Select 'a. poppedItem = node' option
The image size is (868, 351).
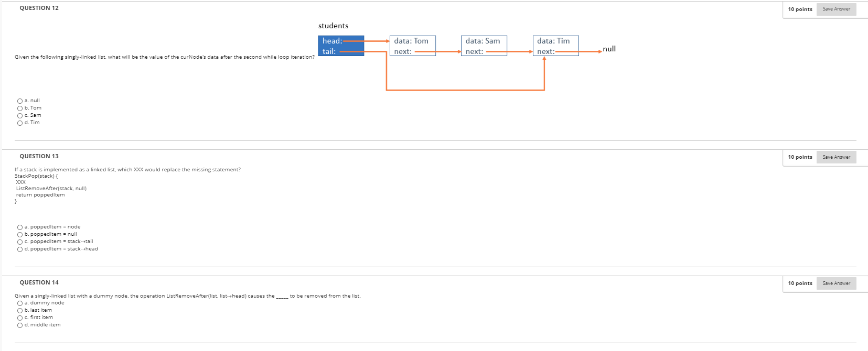20,227
